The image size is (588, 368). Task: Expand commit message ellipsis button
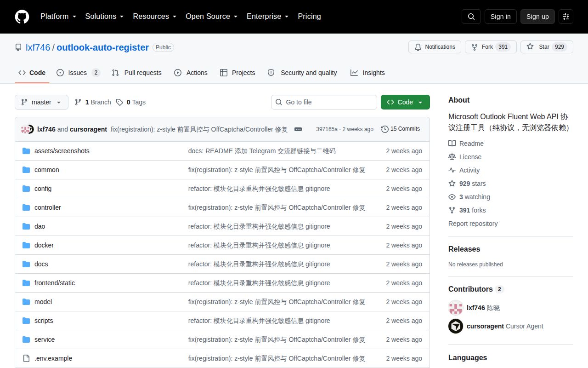(x=298, y=129)
